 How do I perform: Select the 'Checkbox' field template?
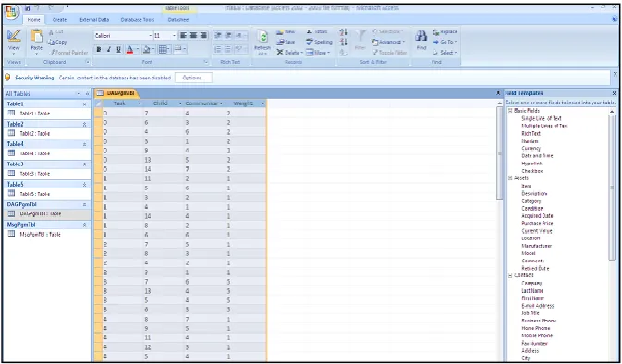pos(532,171)
